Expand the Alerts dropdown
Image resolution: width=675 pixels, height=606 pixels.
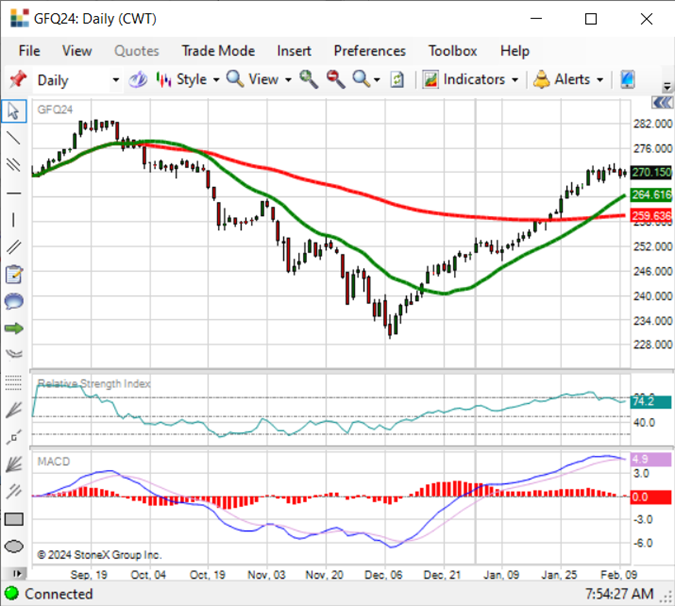(568, 80)
